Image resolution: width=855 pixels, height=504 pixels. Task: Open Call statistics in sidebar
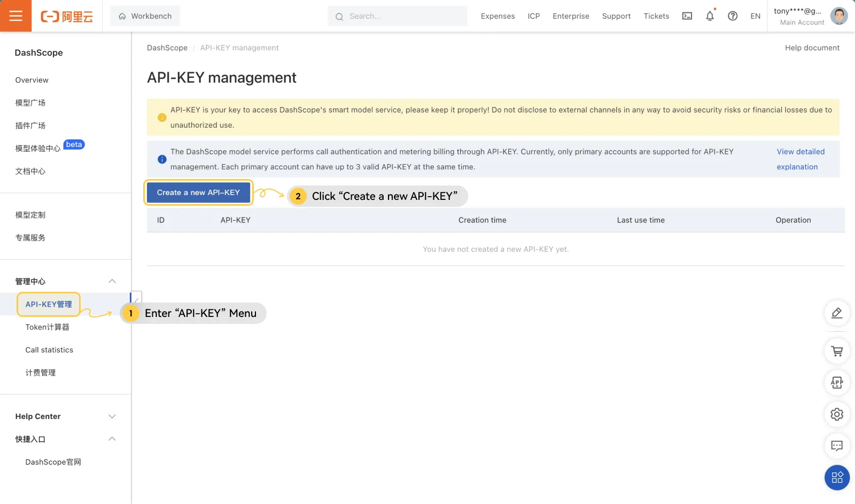49,350
